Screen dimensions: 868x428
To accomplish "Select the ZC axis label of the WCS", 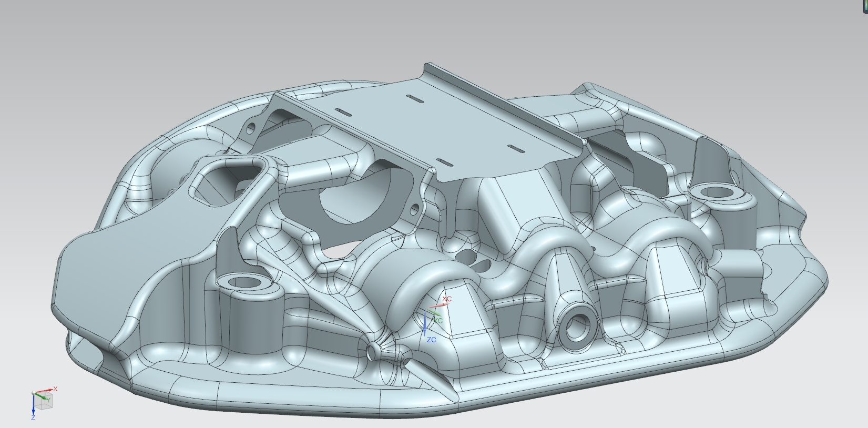I will tap(432, 340).
